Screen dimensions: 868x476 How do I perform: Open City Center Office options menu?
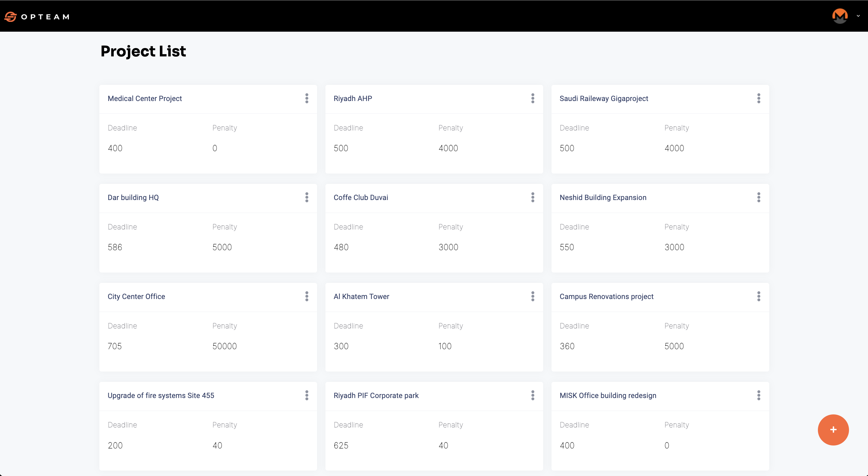pyautogui.click(x=307, y=296)
